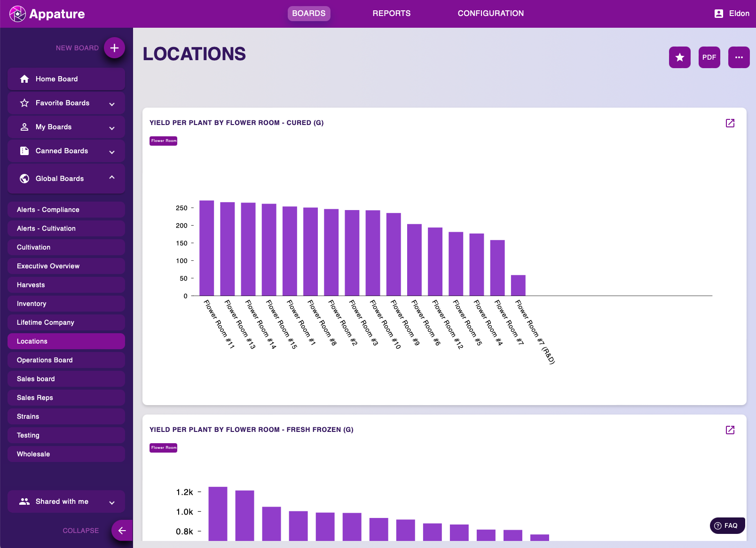Open the Configuration tab
756x548 pixels.
(x=490, y=14)
